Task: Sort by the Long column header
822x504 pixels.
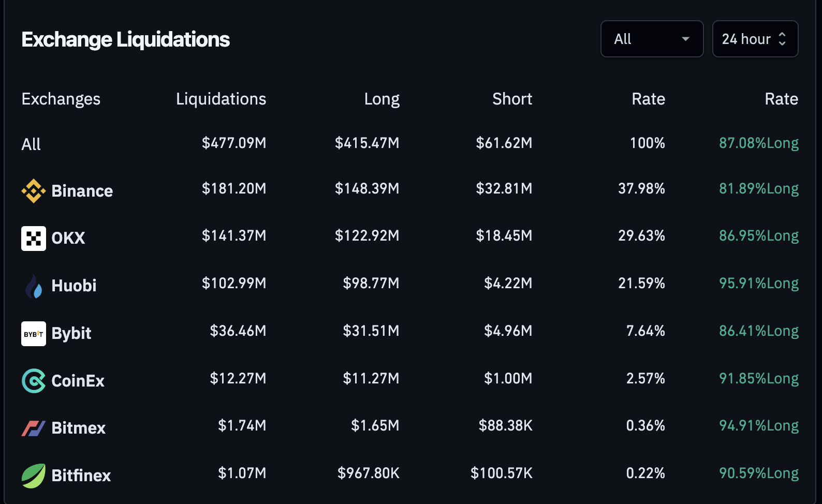Action: tap(381, 99)
